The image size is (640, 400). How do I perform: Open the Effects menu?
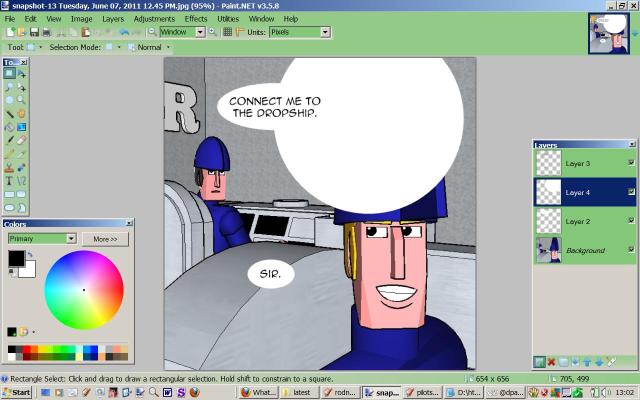click(x=196, y=18)
